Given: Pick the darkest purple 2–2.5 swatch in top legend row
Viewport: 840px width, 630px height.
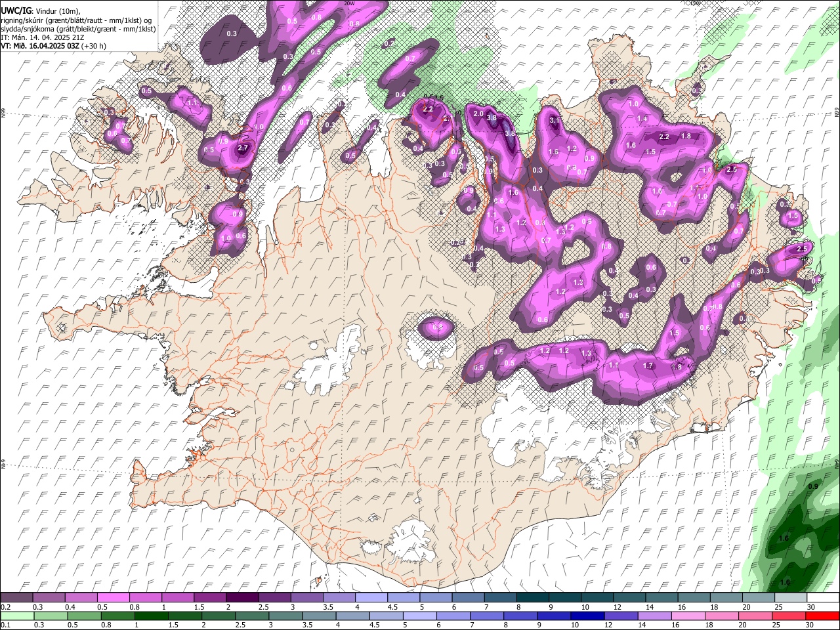Looking at the screenshot, I should [x=242, y=597].
